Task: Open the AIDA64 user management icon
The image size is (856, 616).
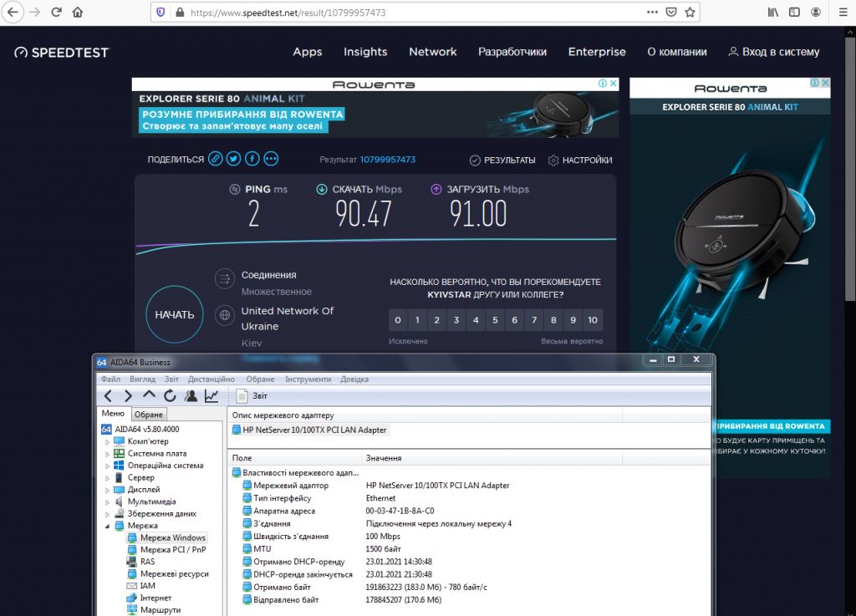Action: (191, 396)
